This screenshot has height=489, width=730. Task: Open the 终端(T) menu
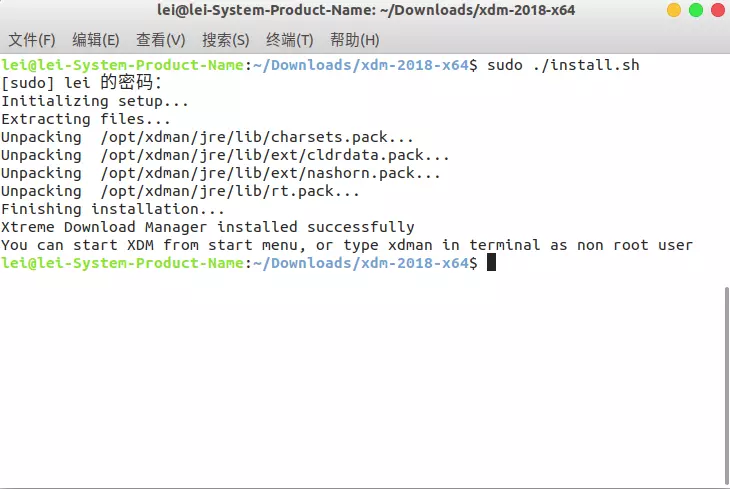click(290, 40)
